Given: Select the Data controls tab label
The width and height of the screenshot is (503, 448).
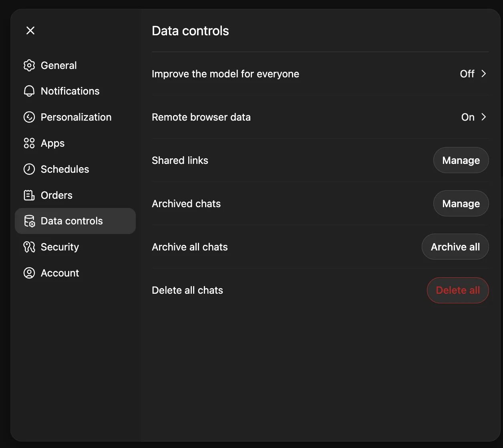Looking at the screenshot, I should click(x=72, y=221).
